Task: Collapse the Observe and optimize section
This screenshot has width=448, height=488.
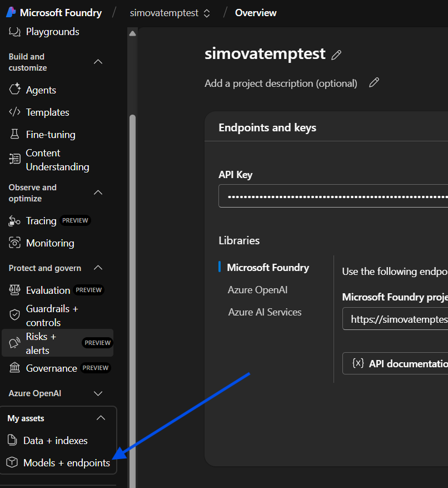Action: click(98, 193)
